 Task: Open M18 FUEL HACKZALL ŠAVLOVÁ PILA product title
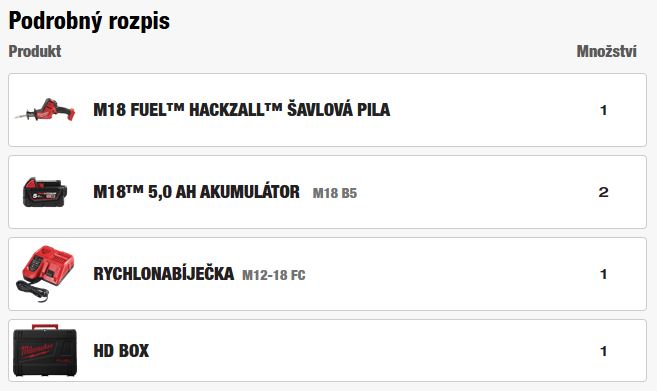click(x=241, y=110)
